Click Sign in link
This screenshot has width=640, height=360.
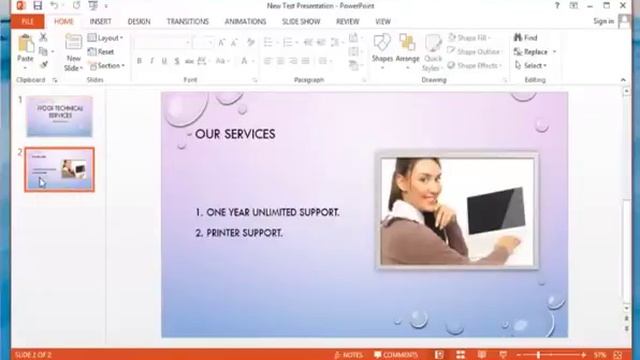(603, 21)
